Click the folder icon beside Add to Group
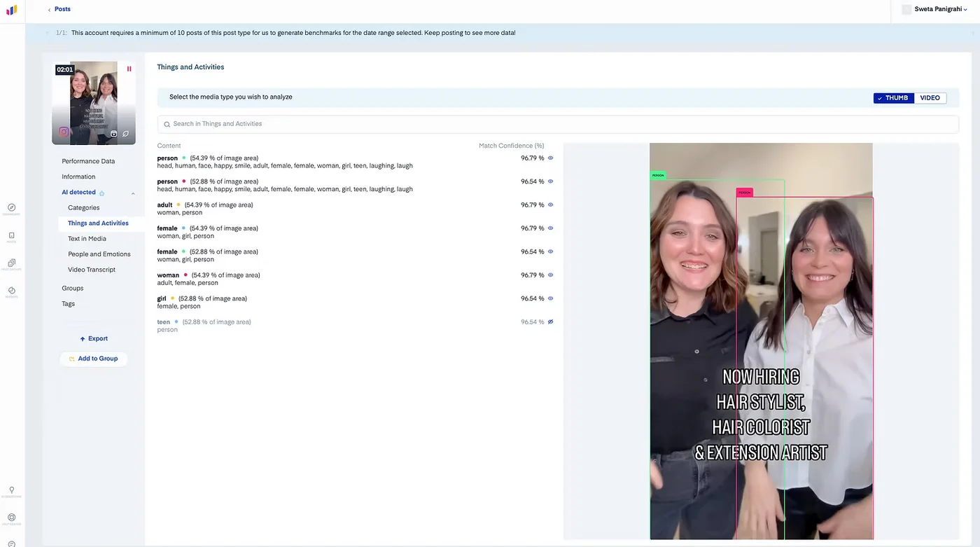This screenshot has height=547, width=980. point(71,359)
